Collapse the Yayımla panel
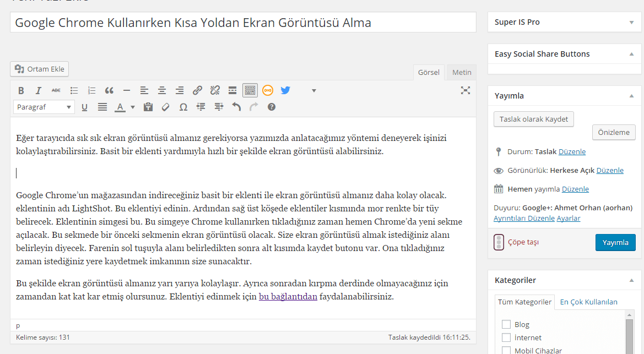The width and height of the screenshot is (644, 354). [631, 96]
